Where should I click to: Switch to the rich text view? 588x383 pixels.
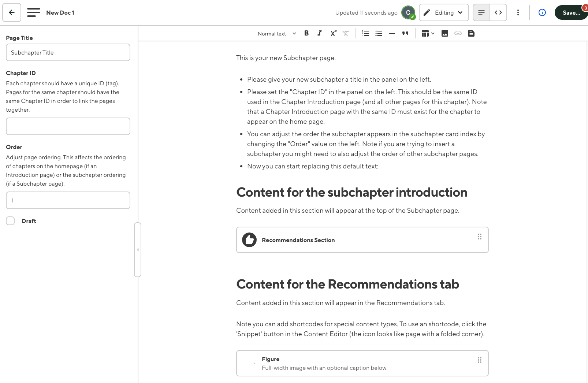[481, 12]
